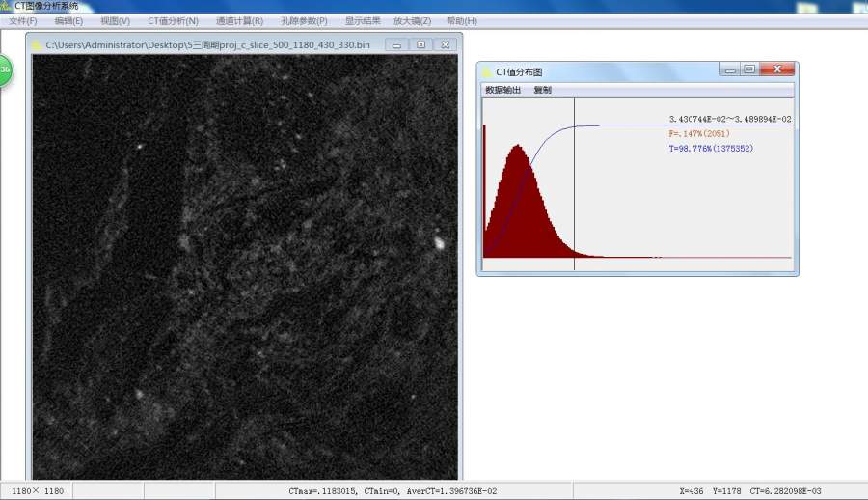Image resolution: width=868 pixels, height=500 pixels.
Task: Select the 放大镜(Z) magnifier menu
Action: (412, 20)
